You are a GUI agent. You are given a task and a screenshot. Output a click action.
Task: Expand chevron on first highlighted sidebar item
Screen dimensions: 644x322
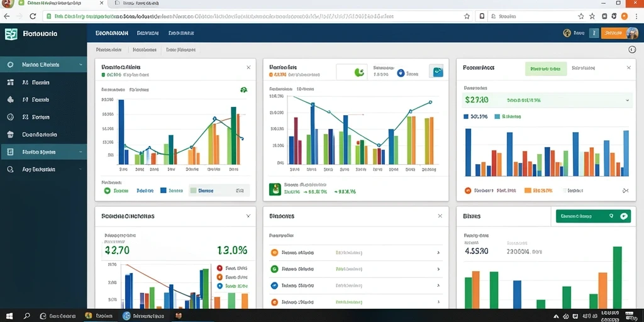coord(80,65)
